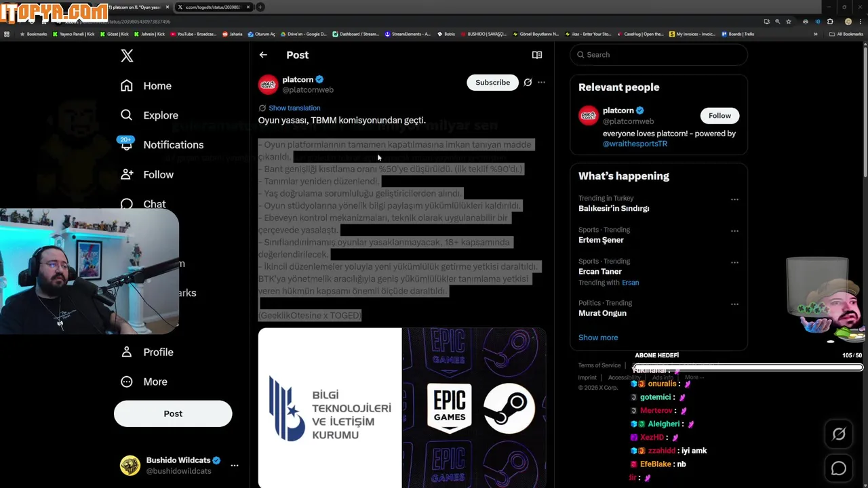This screenshot has width=868, height=488.
Task: Open Drive'ım - Google Drive bookmark
Action: [x=303, y=34]
